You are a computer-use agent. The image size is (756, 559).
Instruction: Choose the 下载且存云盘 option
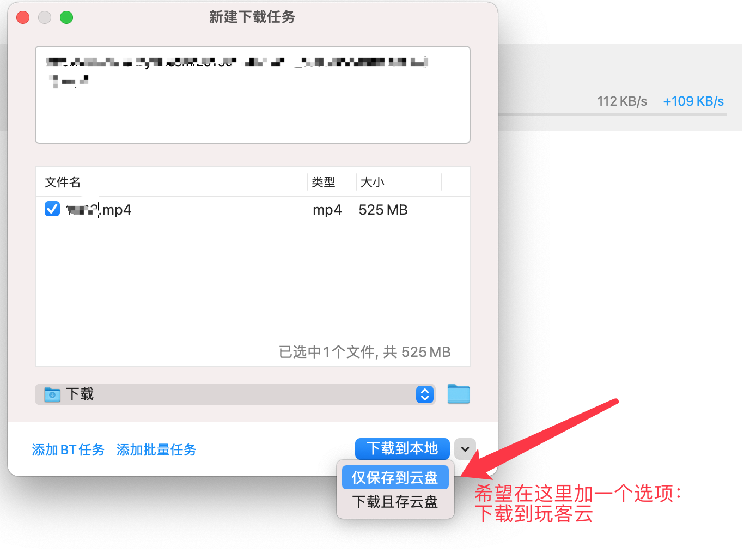point(395,502)
